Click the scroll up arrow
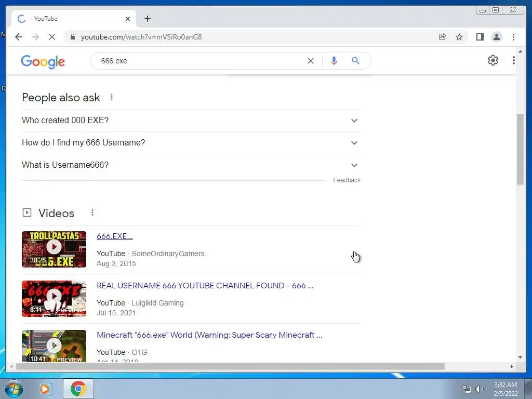 point(520,51)
